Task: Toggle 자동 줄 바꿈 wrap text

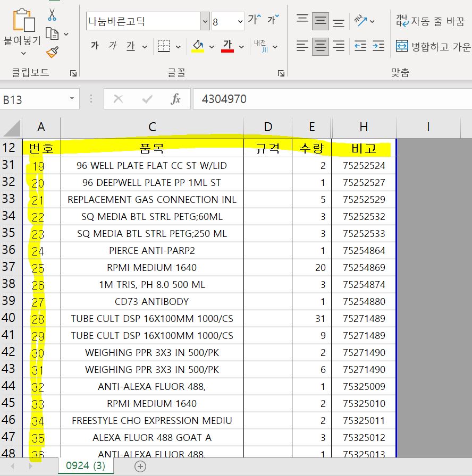Action: pos(430,21)
